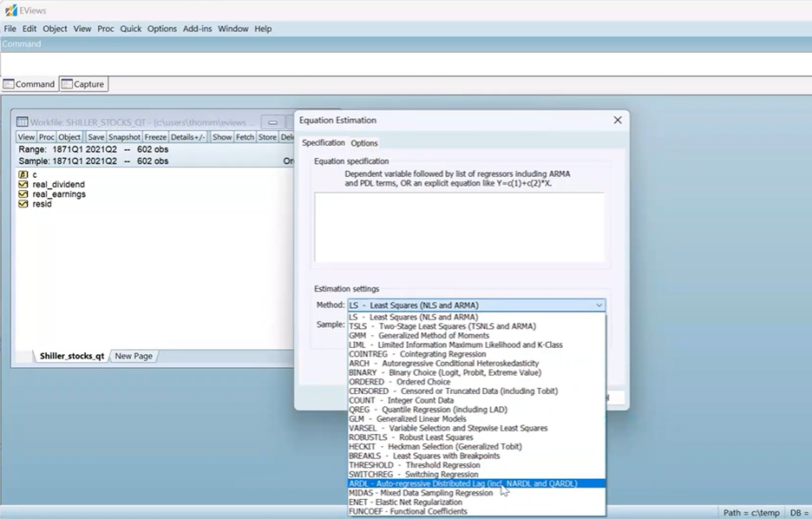This screenshot has height=519, width=812.
Task: Select the resid series icon
Action: (23, 204)
